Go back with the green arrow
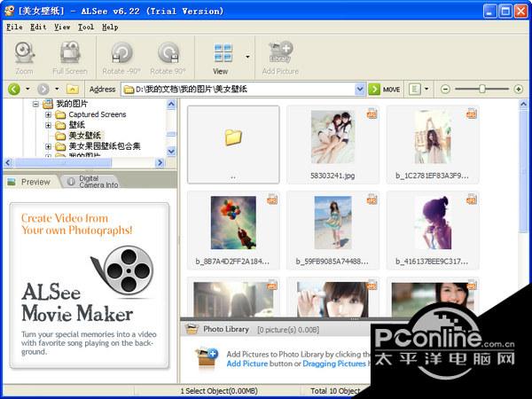Screen dimensions: 532x399 (14, 90)
